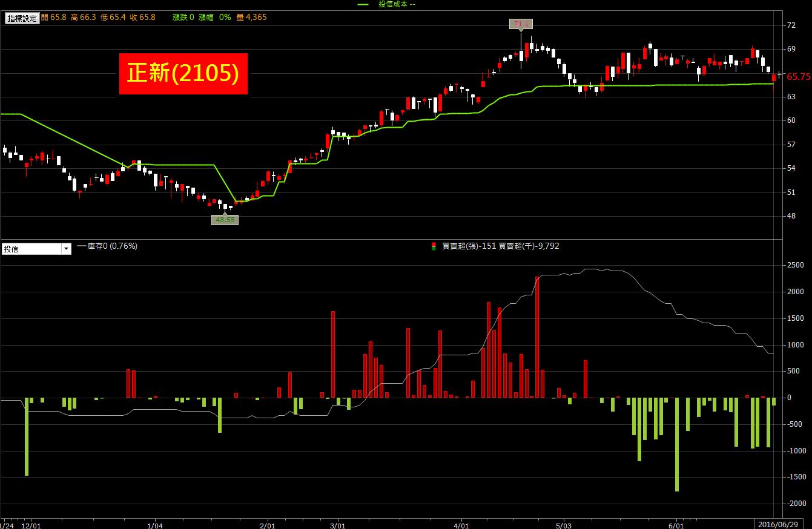Click the 54 price axis label
The height and width of the screenshot is (529, 812).
tap(791, 168)
